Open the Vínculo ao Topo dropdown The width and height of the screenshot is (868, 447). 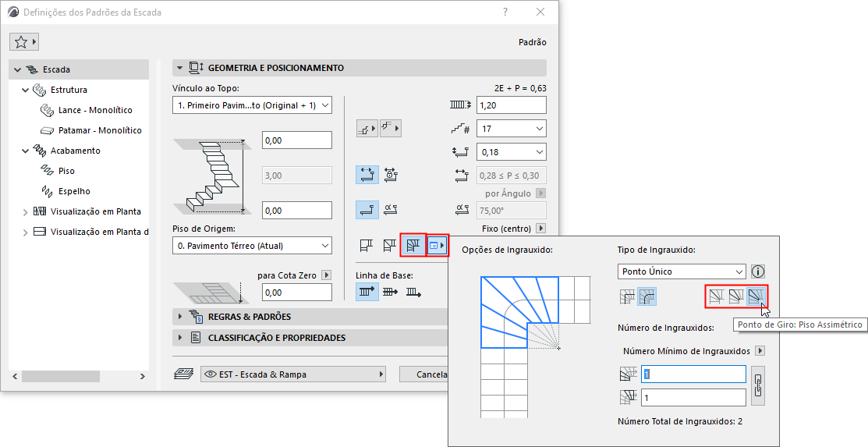pos(252,105)
